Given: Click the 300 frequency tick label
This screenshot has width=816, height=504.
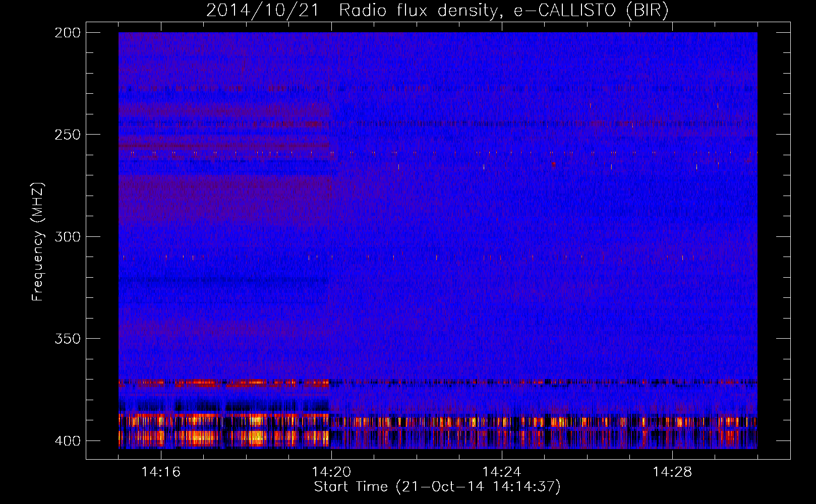Looking at the screenshot, I should (x=67, y=236).
